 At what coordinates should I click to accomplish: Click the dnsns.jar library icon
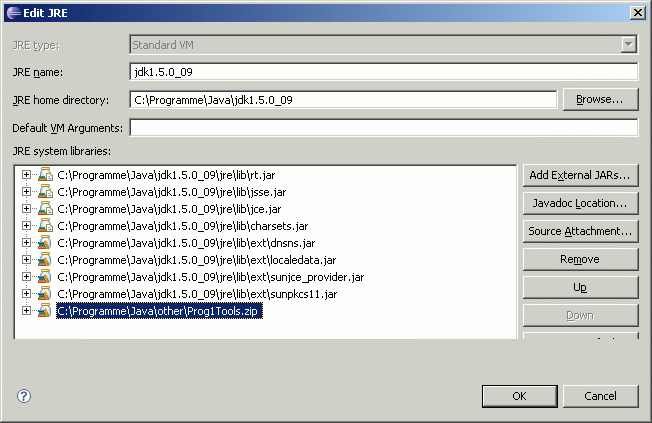pyautogui.click(x=44, y=243)
